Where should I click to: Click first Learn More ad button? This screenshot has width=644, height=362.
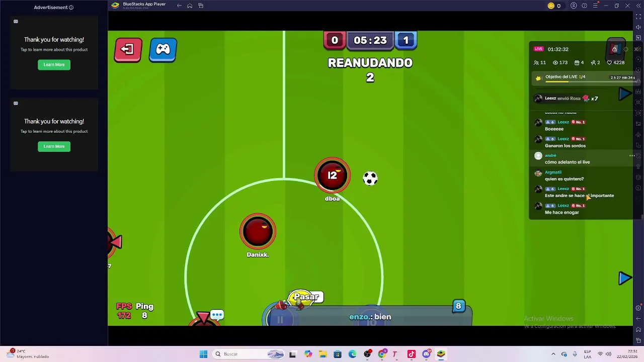(54, 64)
